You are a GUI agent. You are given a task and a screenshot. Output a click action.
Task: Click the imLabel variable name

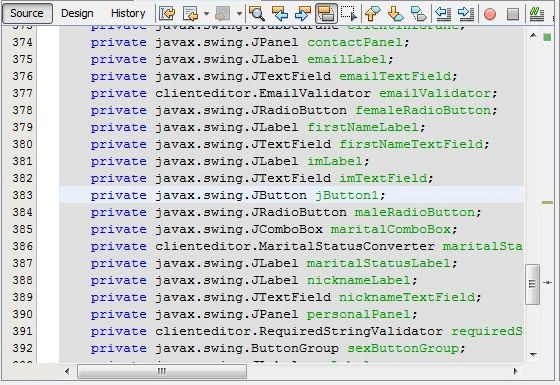[x=335, y=161]
